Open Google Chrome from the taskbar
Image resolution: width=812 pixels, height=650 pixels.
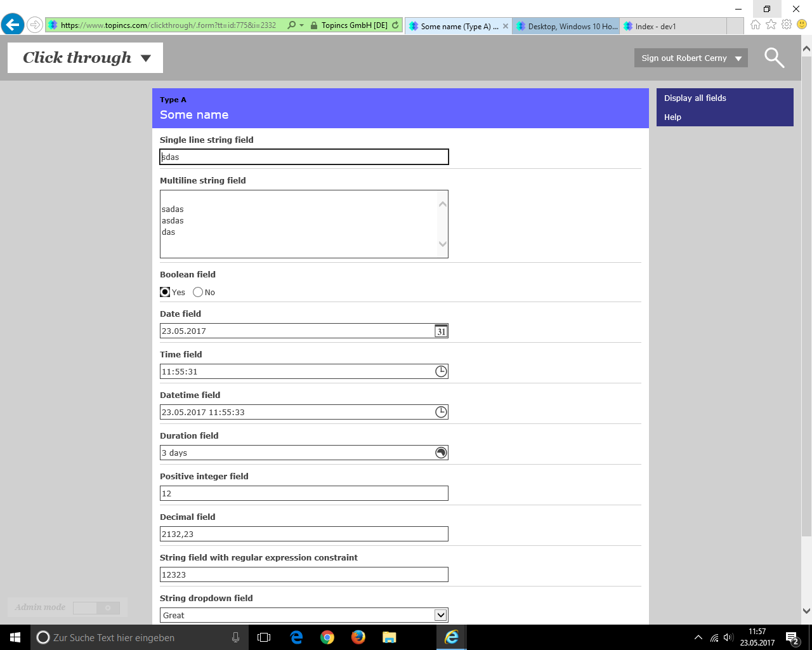point(327,637)
